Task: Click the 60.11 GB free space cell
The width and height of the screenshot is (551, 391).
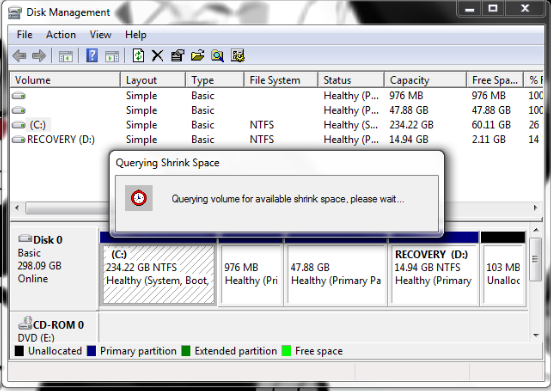Action: 491,125
